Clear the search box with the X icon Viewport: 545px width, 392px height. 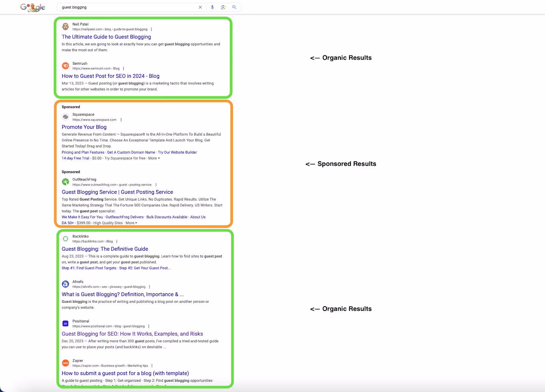click(x=200, y=7)
